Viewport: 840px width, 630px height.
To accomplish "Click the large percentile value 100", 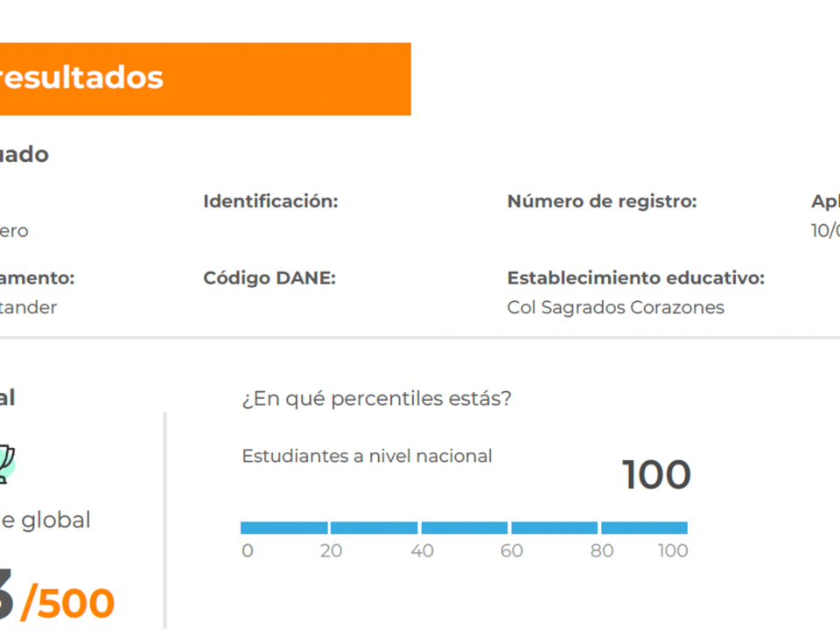I will pos(656,475).
